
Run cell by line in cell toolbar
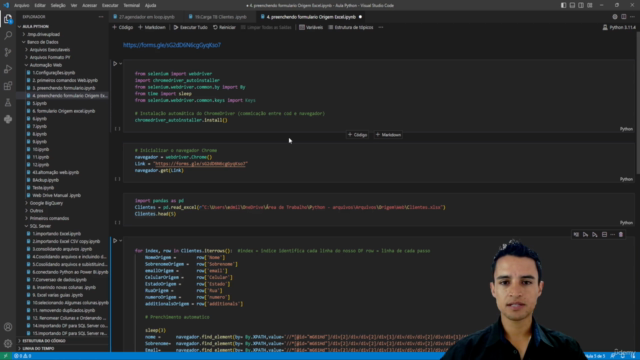pyautogui.click(x=576, y=235)
